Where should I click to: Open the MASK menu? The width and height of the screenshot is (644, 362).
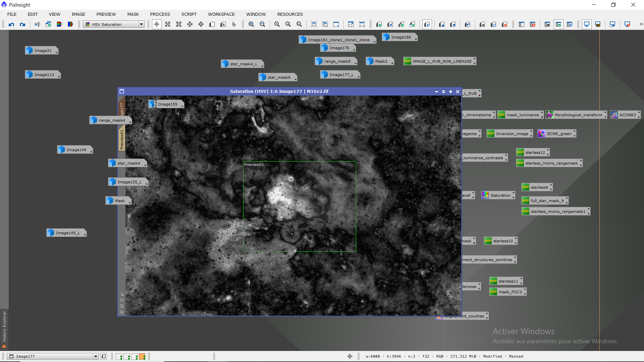click(x=133, y=14)
